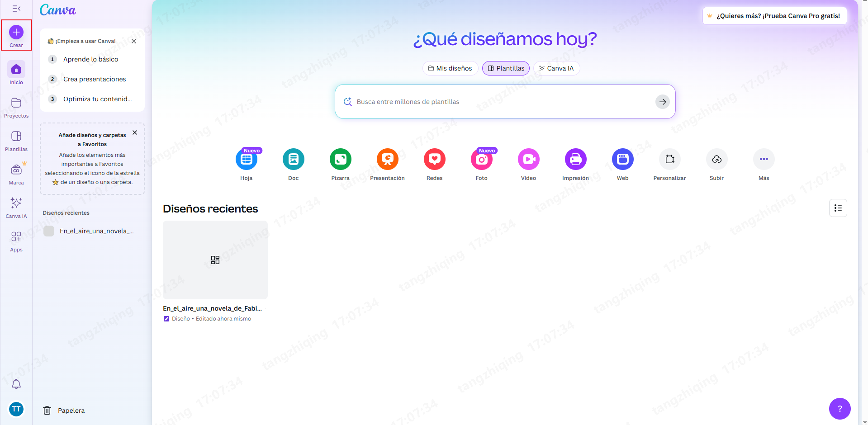The image size is (868, 425).
Task: Show Más design types
Action: (764, 159)
